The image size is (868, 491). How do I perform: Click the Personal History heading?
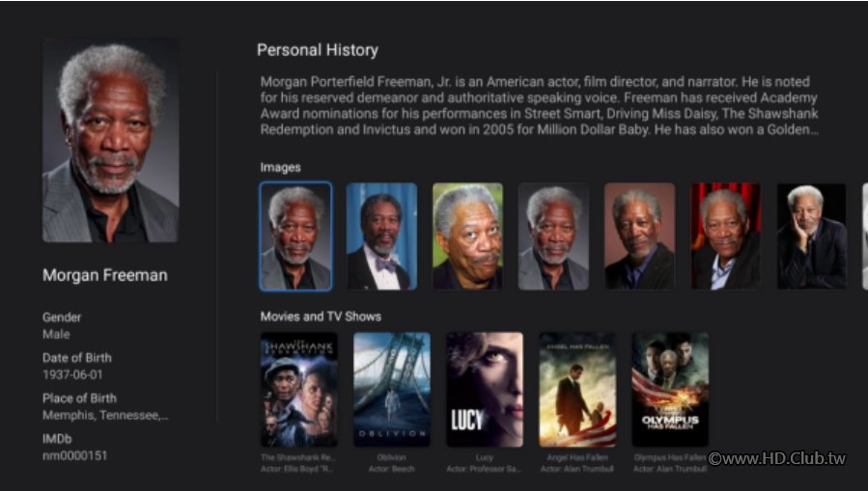coord(318,50)
